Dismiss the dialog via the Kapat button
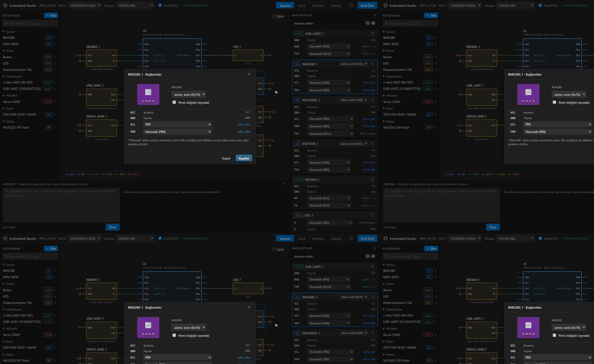 (226, 158)
